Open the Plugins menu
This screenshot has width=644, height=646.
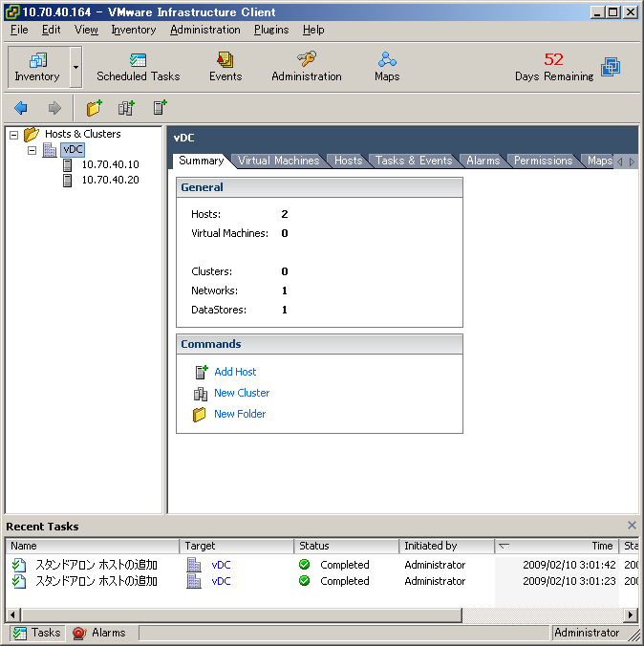pyautogui.click(x=271, y=30)
